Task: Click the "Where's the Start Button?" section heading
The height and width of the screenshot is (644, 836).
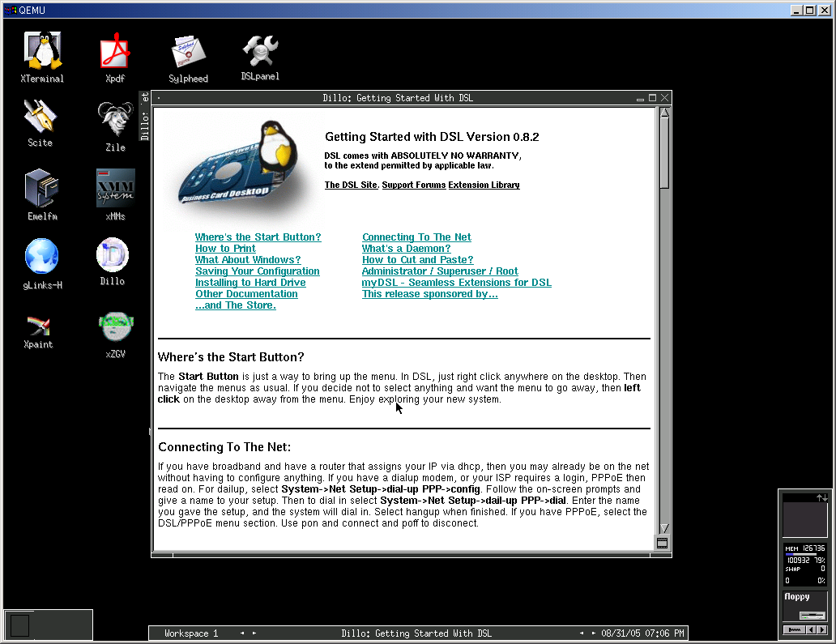Action: (x=231, y=357)
